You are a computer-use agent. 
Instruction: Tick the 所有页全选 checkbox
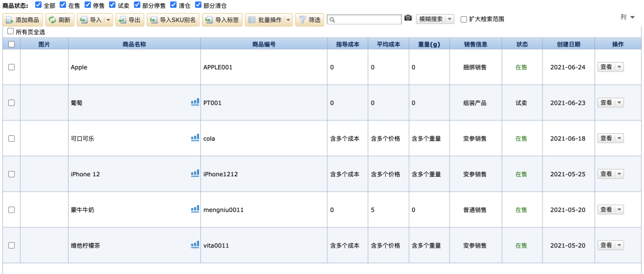[x=10, y=32]
